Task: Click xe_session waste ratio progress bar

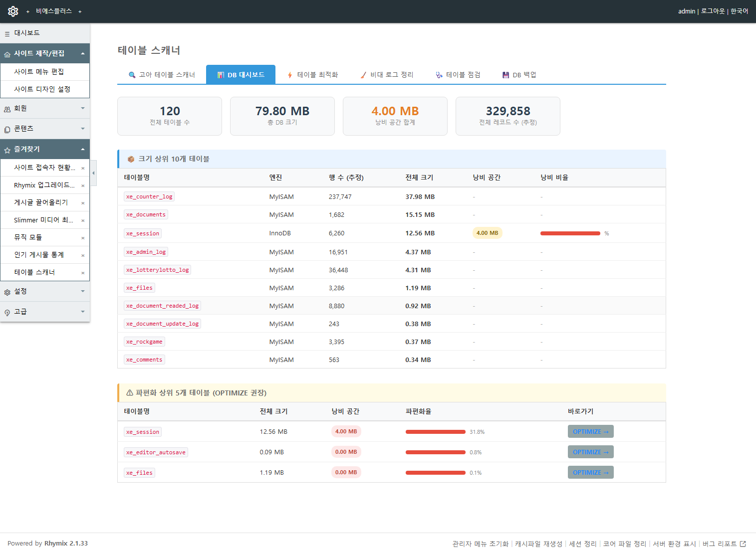Action: (570, 233)
